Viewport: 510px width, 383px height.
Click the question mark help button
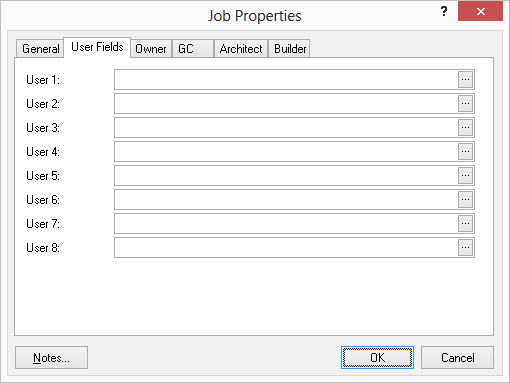[444, 12]
